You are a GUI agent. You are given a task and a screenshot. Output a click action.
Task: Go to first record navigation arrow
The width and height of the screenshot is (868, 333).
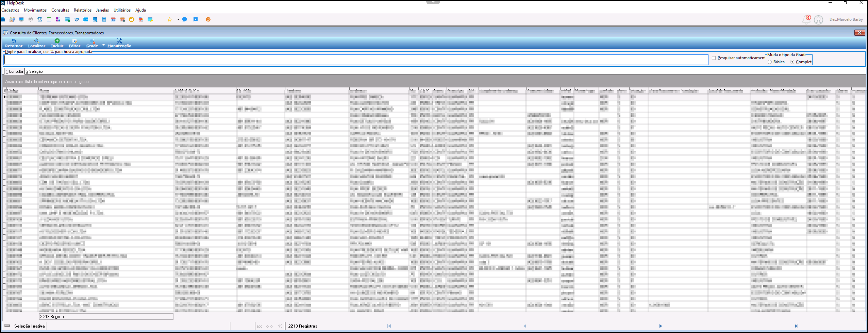pyautogui.click(x=389, y=326)
